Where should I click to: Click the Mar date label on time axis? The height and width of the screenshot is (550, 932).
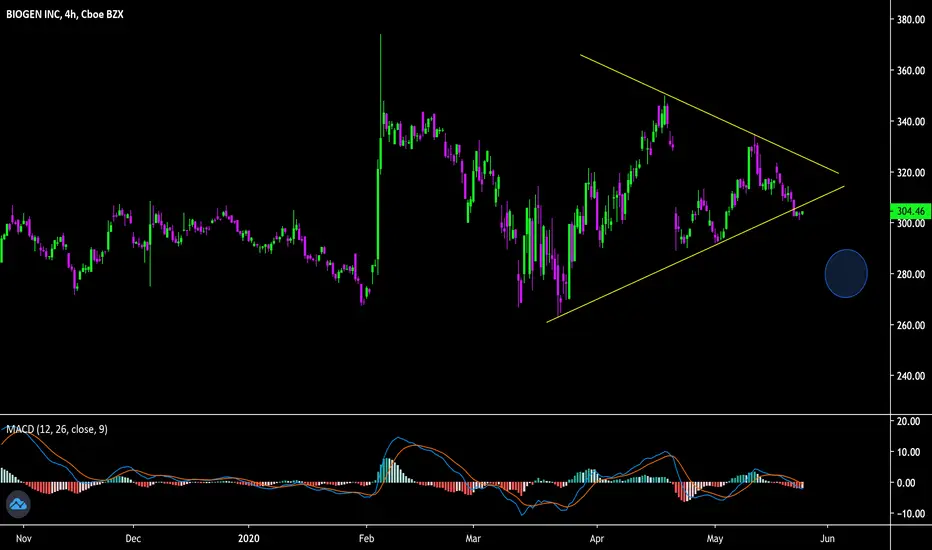[473, 539]
